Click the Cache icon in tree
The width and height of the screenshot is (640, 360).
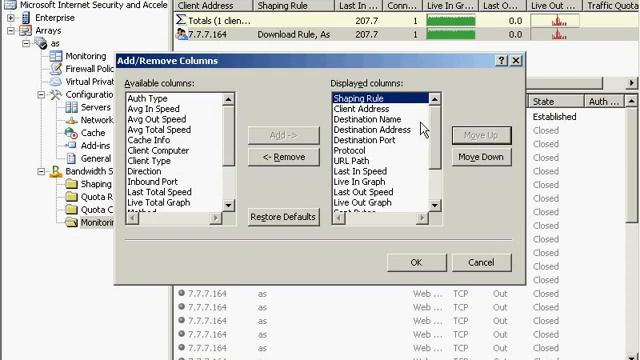coord(71,133)
